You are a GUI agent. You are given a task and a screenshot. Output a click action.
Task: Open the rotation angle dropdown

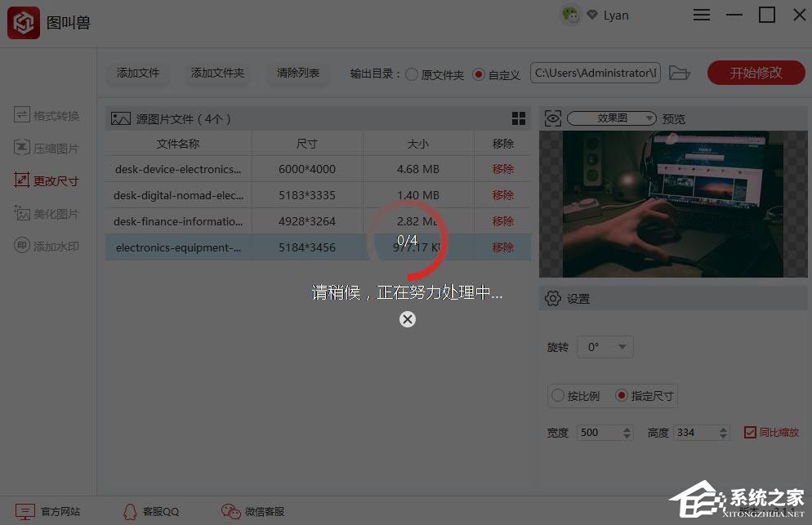pos(605,347)
